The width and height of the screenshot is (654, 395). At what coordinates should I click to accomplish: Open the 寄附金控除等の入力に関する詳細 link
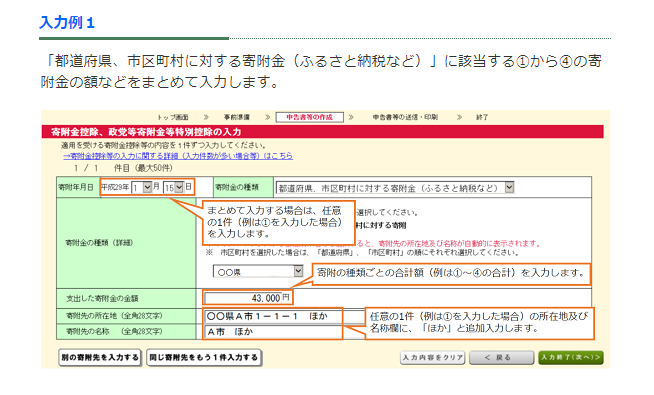(178, 156)
